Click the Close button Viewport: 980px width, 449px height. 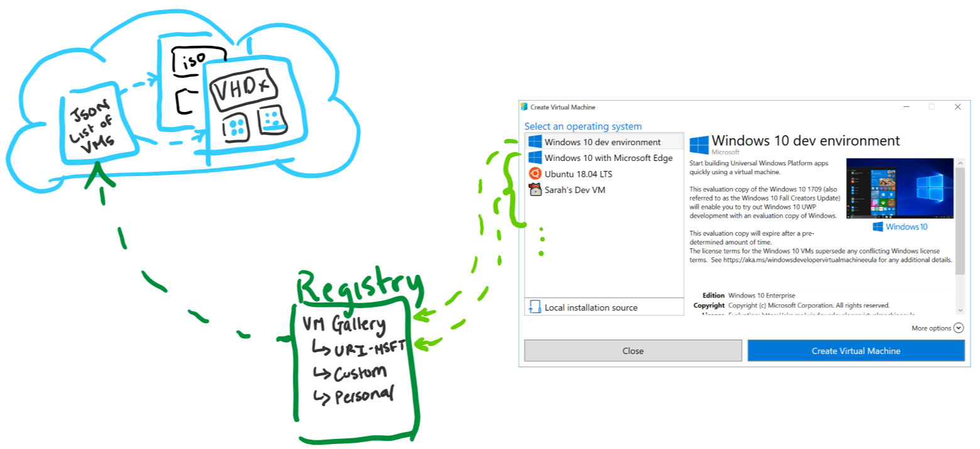click(633, 351)
